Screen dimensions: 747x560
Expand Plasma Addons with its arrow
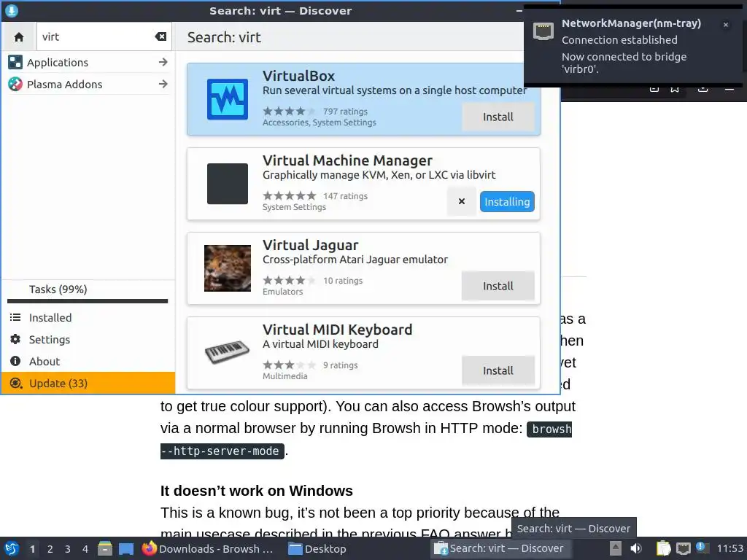tap(163, 85)
